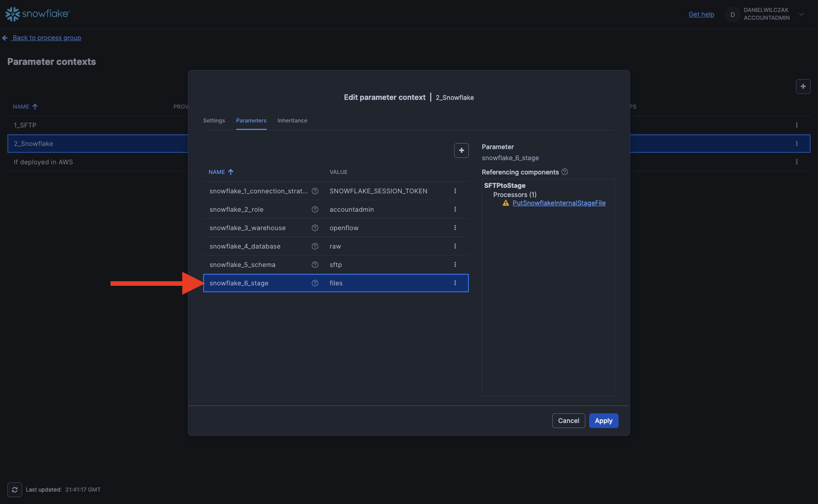Click the Apply button
Viewport: 818px width, 504px height.
pos(603,421)
